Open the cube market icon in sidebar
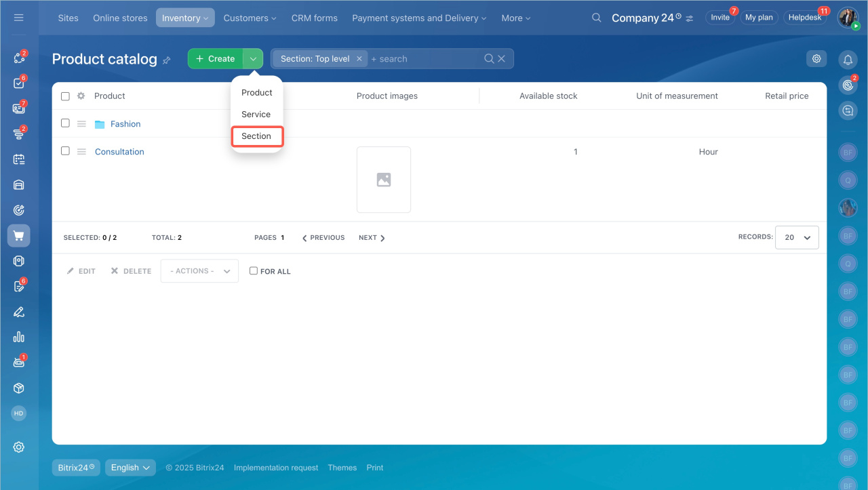This screenshot has width=868, height=490. 19,388
